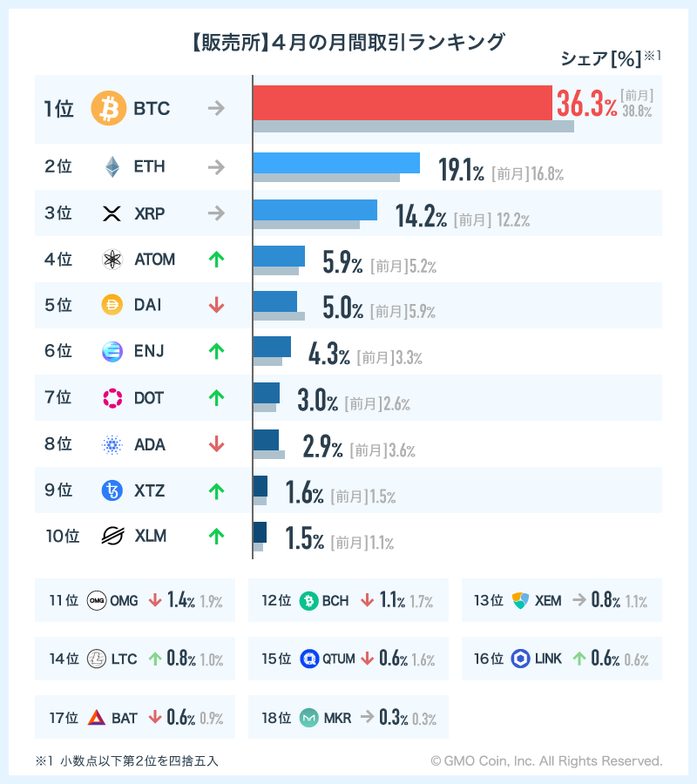
Task: Click the ATOM Cosmos icon
Action: click(x=112, y=259)
